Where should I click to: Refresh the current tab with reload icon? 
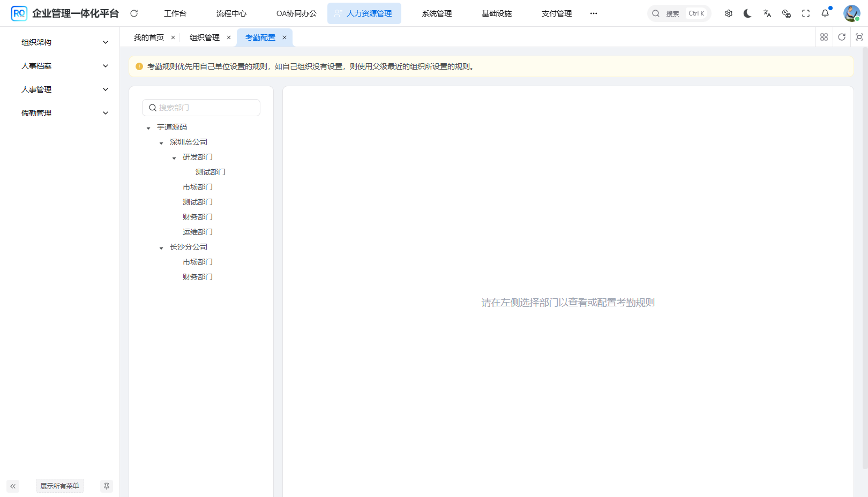click(841, 37)
